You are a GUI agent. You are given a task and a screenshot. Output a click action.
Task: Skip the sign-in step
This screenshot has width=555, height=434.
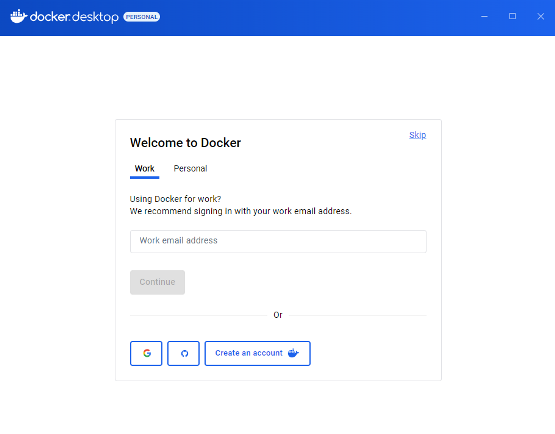click(x=418, y=135)
